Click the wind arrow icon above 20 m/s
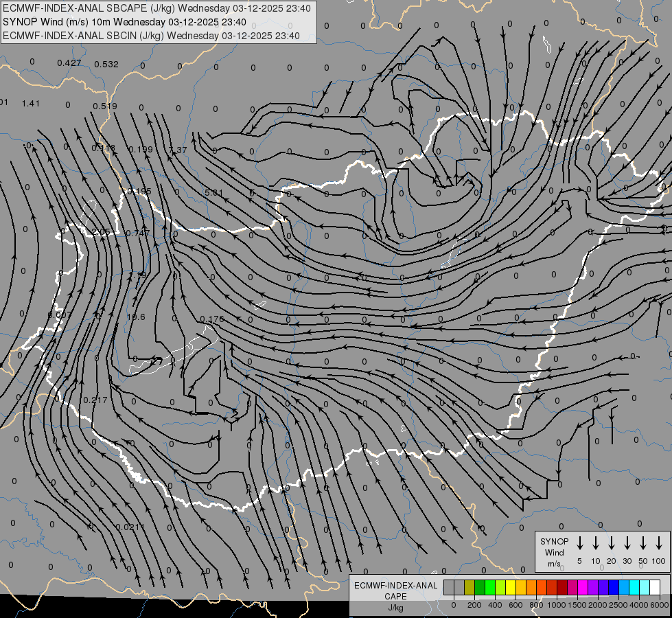Screen dimensions: 672x618 (x=611, y=542)
